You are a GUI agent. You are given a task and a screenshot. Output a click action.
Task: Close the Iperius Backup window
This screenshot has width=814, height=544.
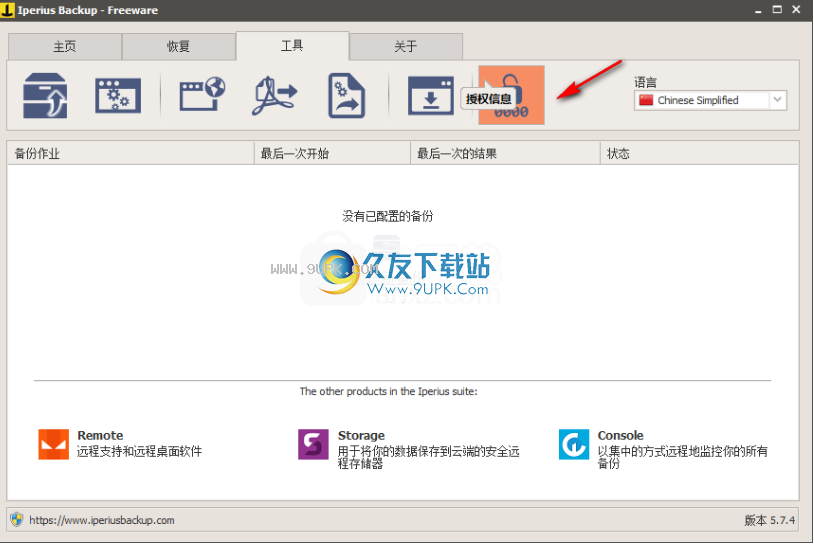(x=796, y=9)
